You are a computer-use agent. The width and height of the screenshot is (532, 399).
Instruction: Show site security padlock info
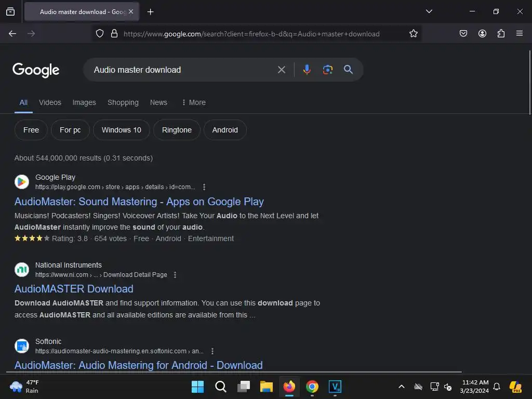point(114,33)
